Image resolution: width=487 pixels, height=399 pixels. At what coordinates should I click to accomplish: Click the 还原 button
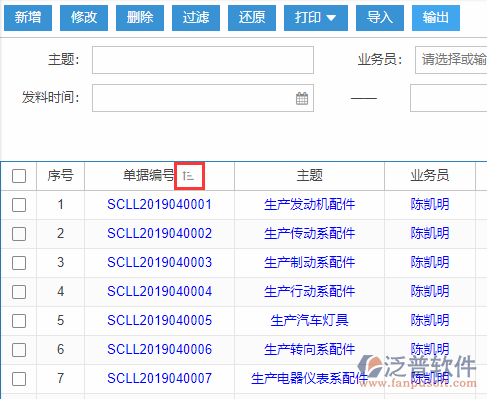click(252, 18)
